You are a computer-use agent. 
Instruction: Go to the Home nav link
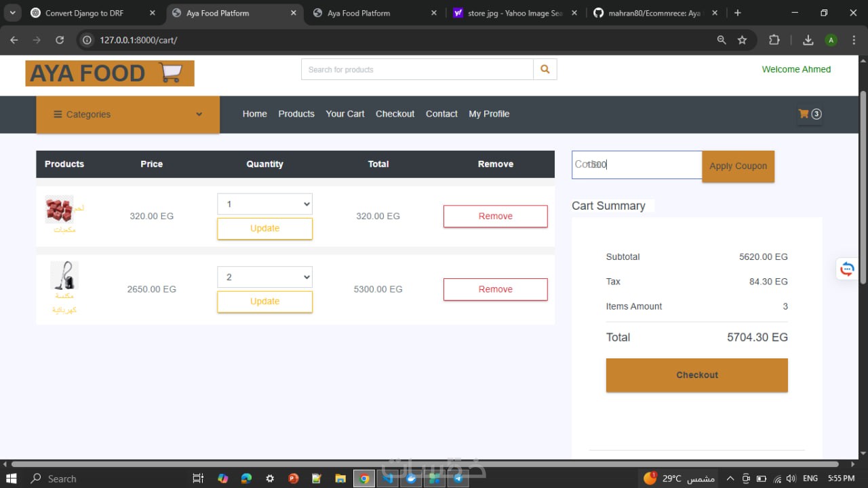coord(255,114)
